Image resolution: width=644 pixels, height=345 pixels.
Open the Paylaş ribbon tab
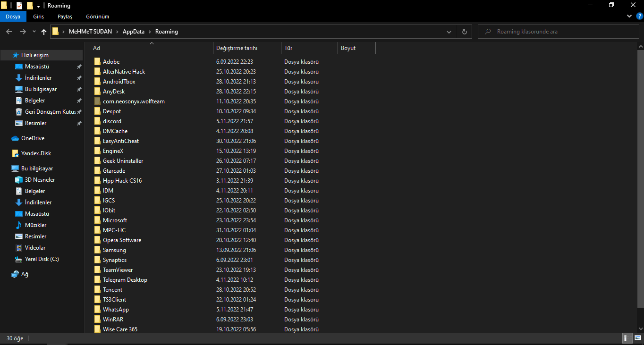(65, 17)
